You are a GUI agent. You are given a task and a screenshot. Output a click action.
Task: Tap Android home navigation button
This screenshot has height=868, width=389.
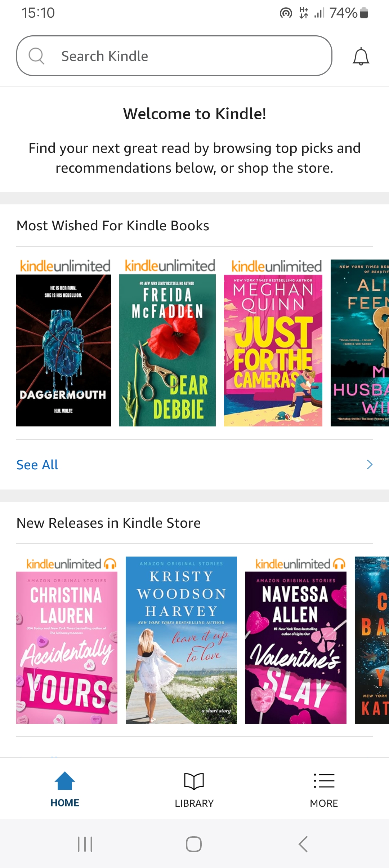[x=194, y=844]
